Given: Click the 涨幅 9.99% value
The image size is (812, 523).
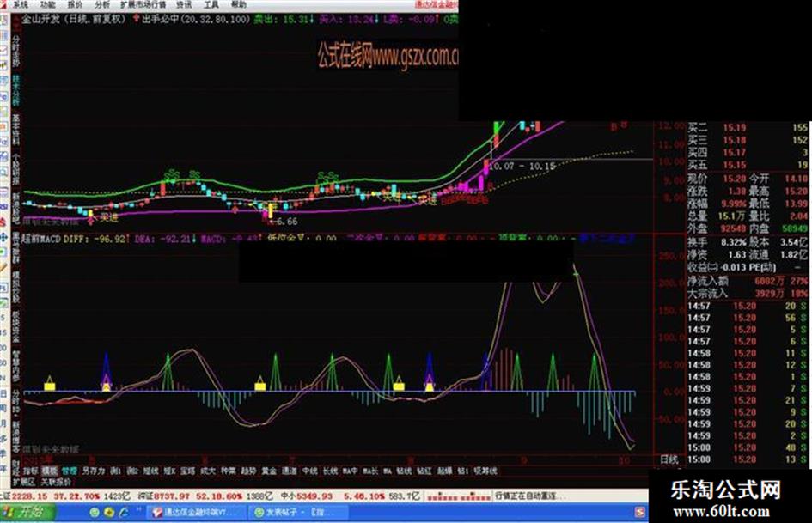Looking at the screenshot, I should (x=735, y=204).
